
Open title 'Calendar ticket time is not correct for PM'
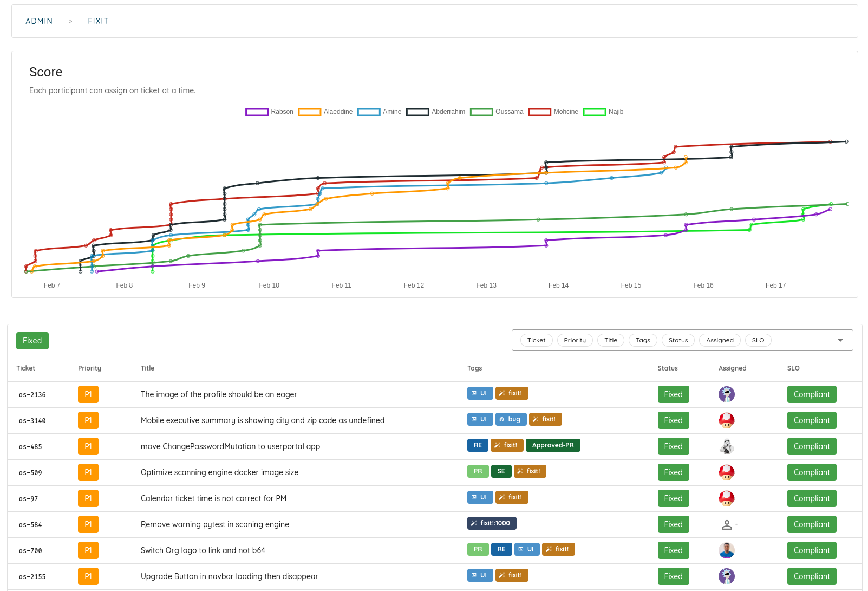click(x=213, y=498)
